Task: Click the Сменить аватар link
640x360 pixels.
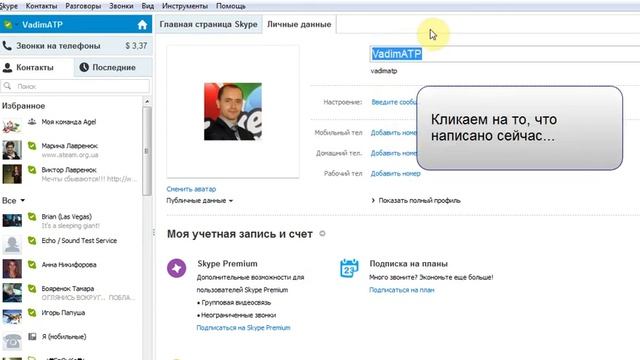Action: (191, 189)
